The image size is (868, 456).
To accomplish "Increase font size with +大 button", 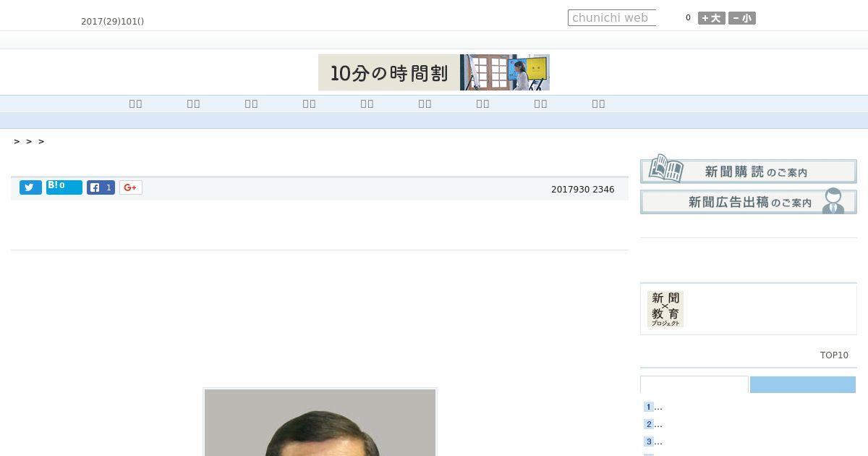I will point(712,18).
